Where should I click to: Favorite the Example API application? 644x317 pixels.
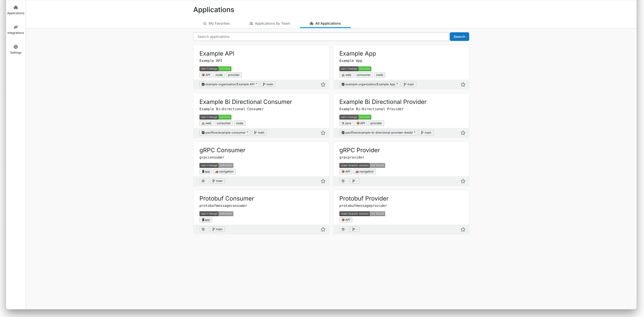coord(323,85)
